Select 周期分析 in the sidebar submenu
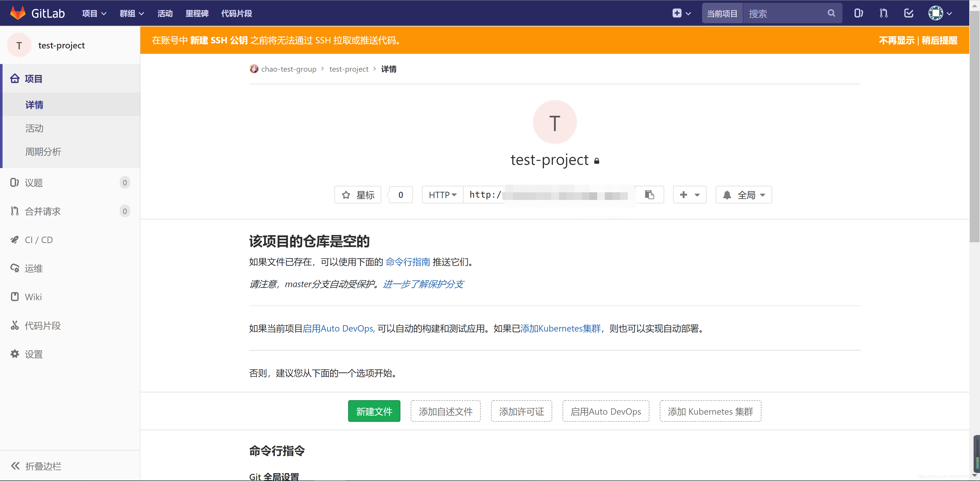 tap(71, 151)
